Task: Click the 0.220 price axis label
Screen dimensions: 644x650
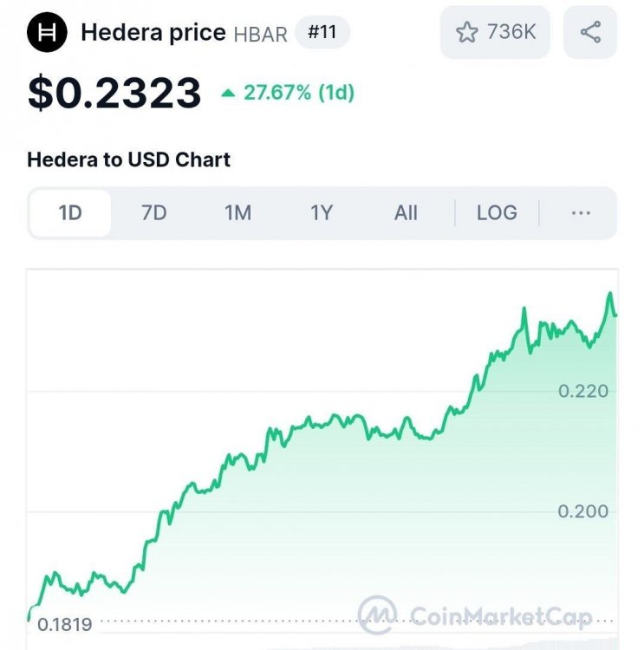Action: click(x=583, y=391)
